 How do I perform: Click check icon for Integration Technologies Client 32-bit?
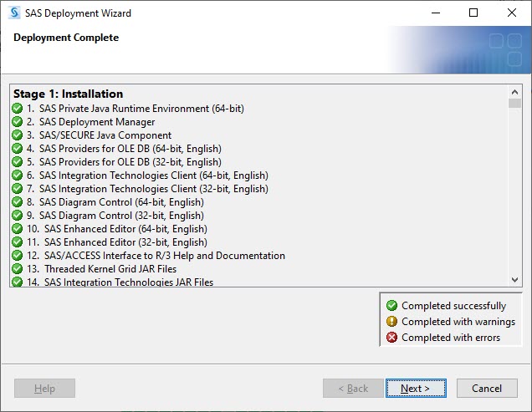(17, 189)
